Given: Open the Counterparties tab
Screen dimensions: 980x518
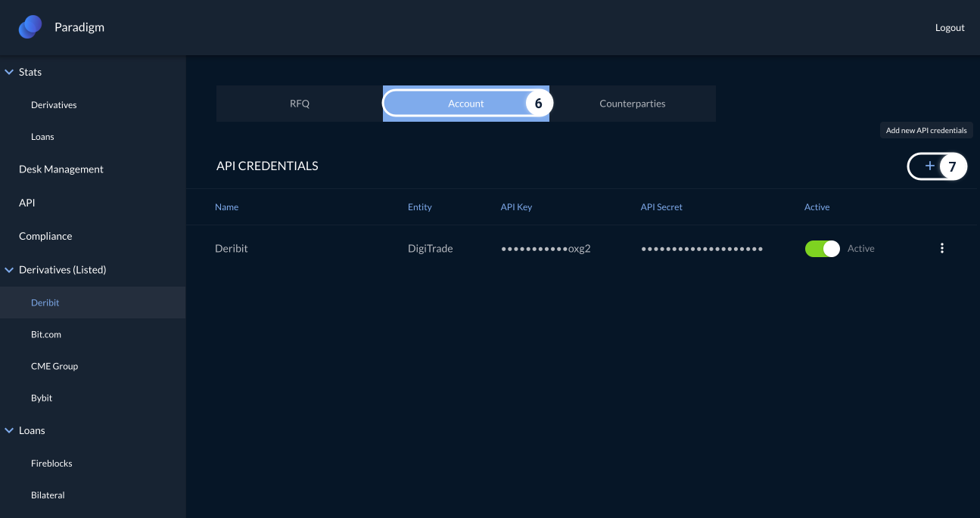Looking at the screenshot, I should [632, 104].
